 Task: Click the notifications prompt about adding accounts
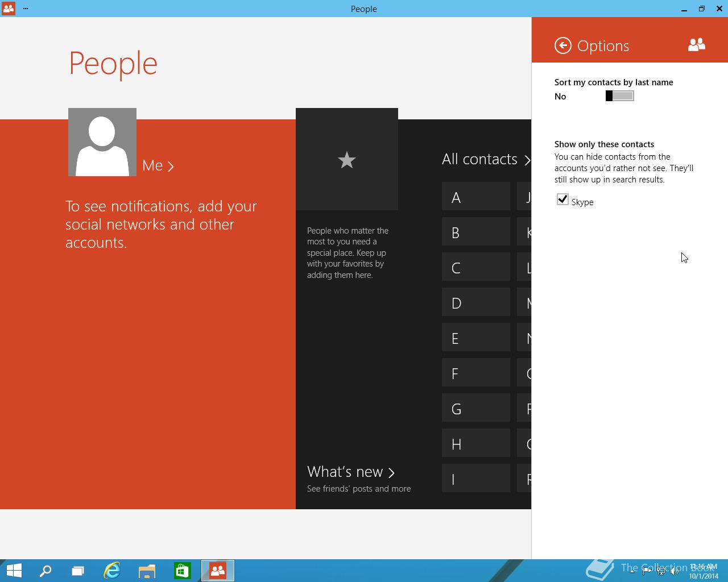pos(161,225)
